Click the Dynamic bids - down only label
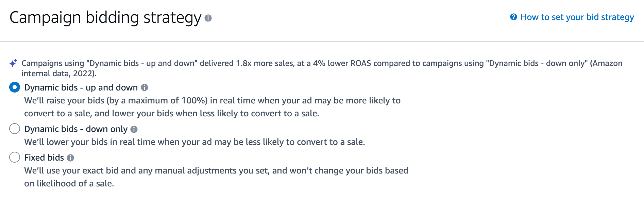 76,129
